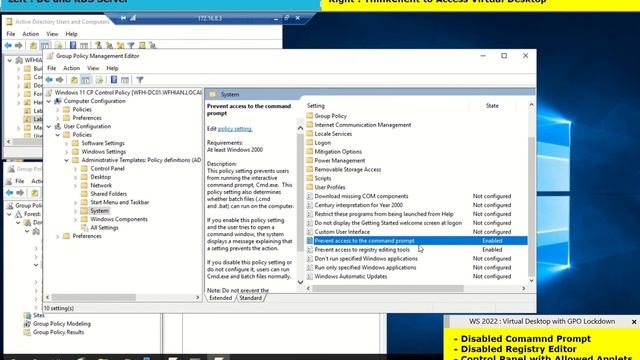Click Back arrow in Group Policy Management window toolbar
This screenshot has width=640, height=360.
coord(9,192)
